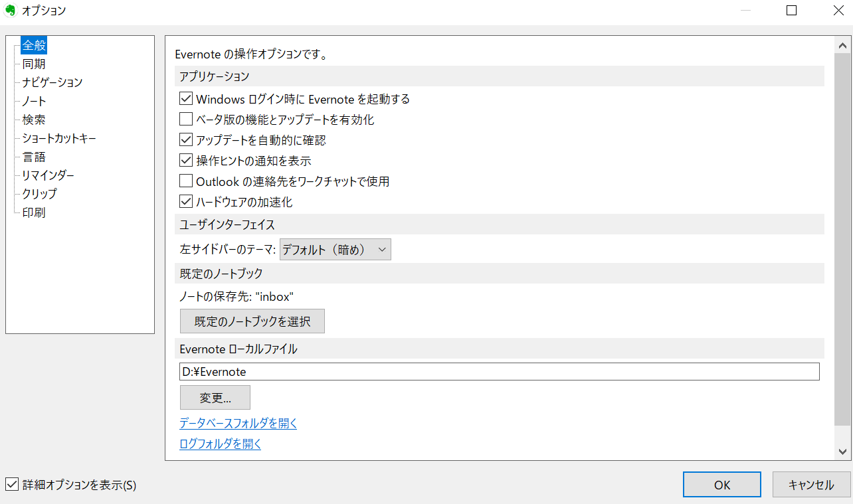Click the 変更... button

click(215, 398)
